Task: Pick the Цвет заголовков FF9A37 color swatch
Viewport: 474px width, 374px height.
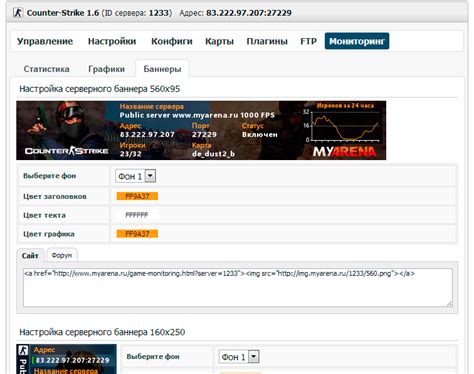Action: tap(137, 196)
